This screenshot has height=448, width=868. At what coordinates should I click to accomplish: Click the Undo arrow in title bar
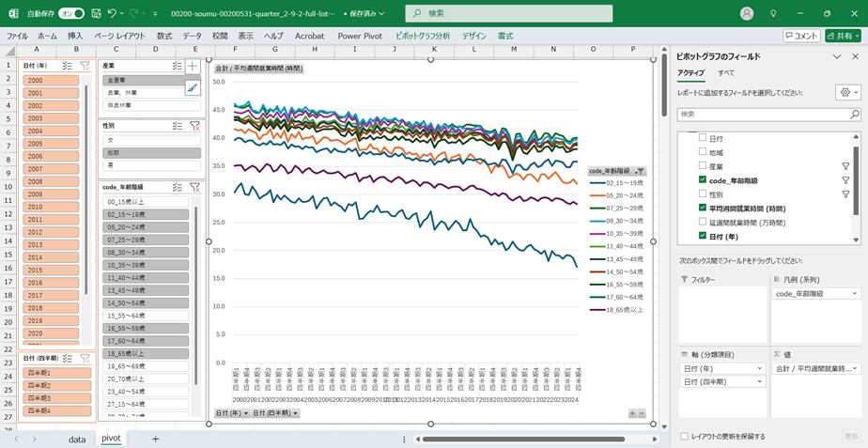pyautogui.click(x=113, y=14)
